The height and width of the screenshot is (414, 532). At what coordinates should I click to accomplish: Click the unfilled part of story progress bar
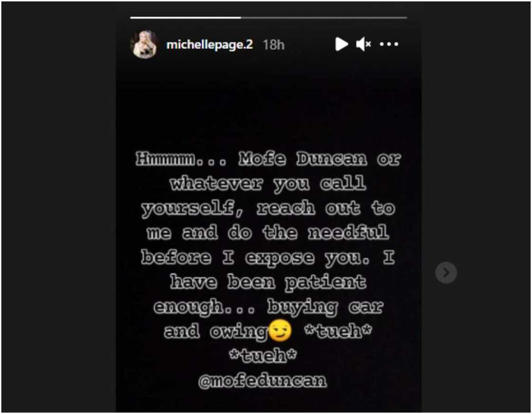pyautogui.click(x=324, y=17)
